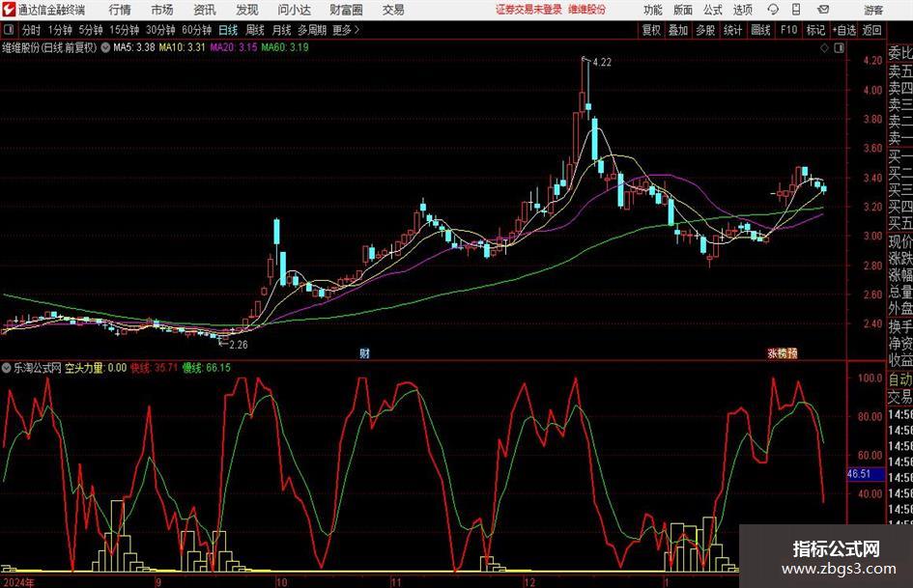Click the 维维股份(日线 前复权) chart title
The height and width of the screenshot is (588, 913).
click(x=49, y=47)
